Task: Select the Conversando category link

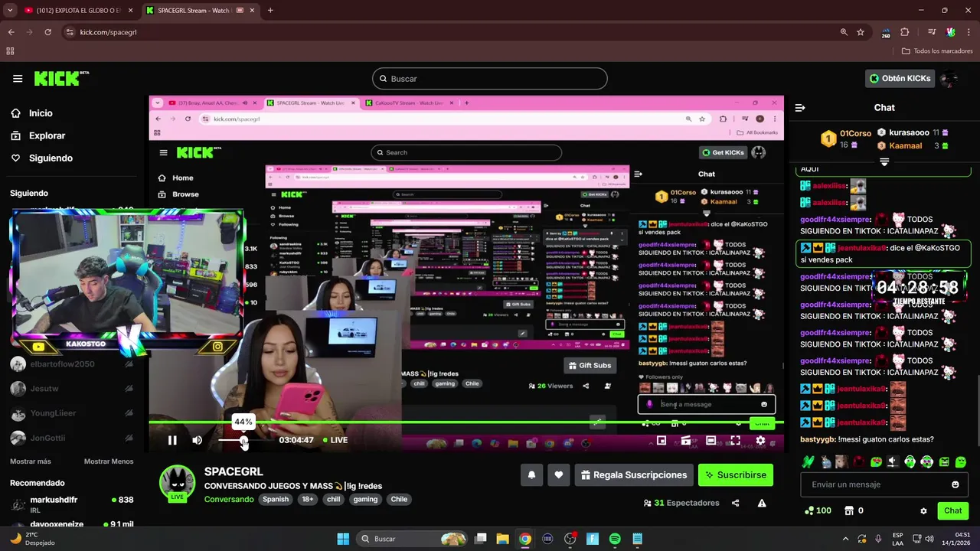Action: coord(229,499)
